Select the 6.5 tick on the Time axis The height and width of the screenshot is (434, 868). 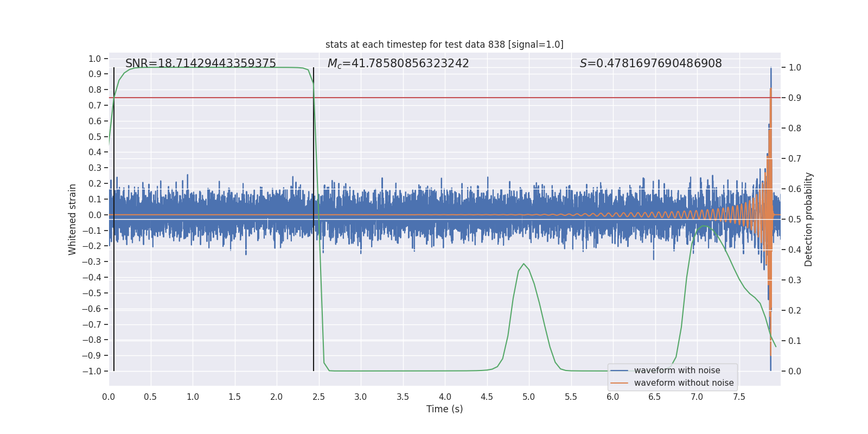click(x=655, y=397)
